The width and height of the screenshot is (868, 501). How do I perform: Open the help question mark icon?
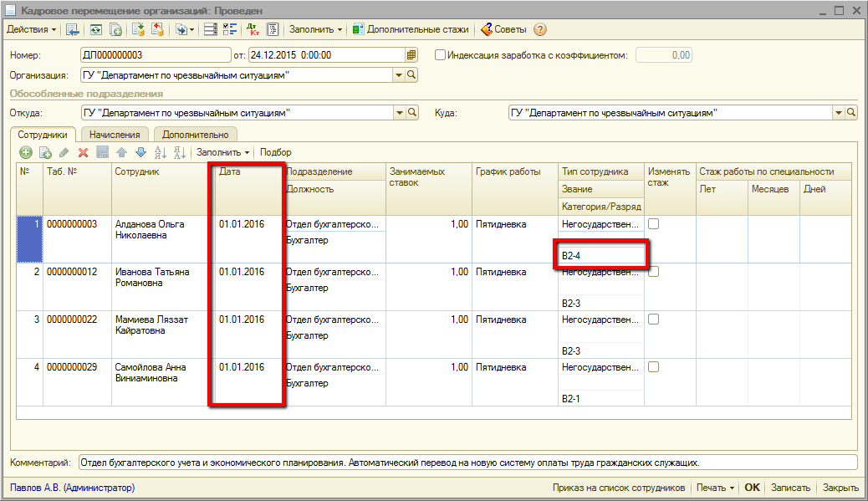(540, 29)
